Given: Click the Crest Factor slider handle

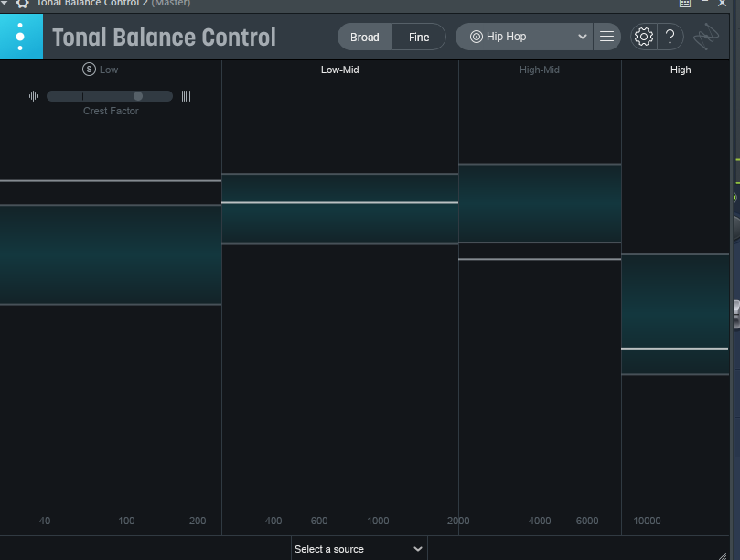Looking at the screenshot, I should [138, 96].
